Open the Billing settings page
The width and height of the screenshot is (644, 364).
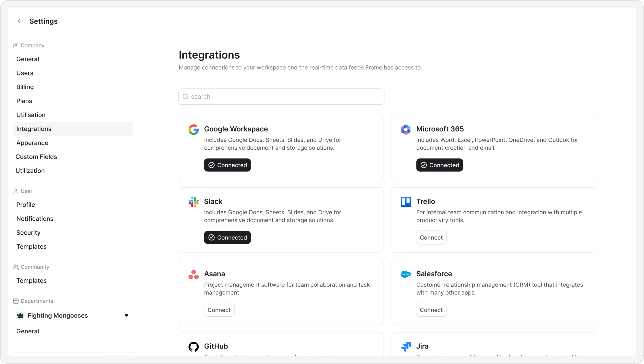(x=25, y=87)
